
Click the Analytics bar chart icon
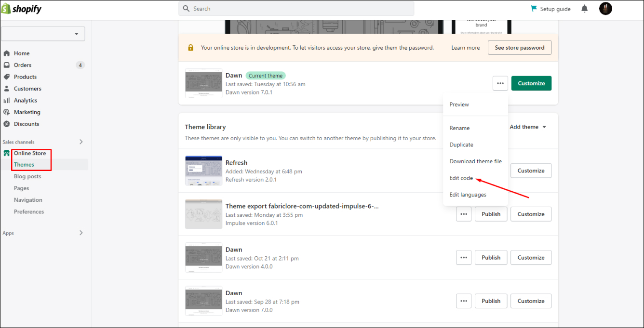[x=7, y=101]
